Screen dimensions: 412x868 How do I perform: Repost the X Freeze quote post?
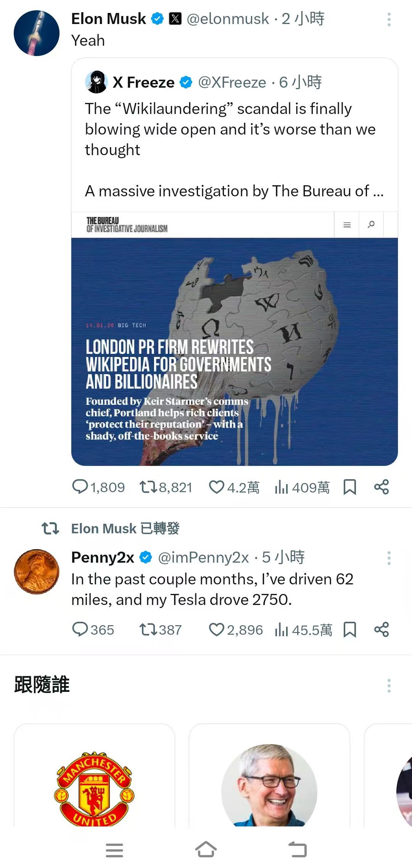coord(148,487)
